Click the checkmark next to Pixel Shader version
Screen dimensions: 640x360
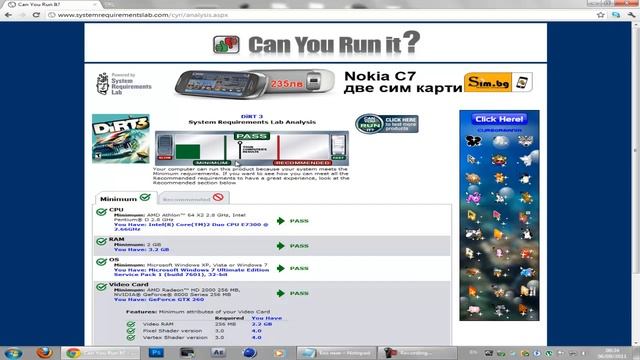click(131, 331)
